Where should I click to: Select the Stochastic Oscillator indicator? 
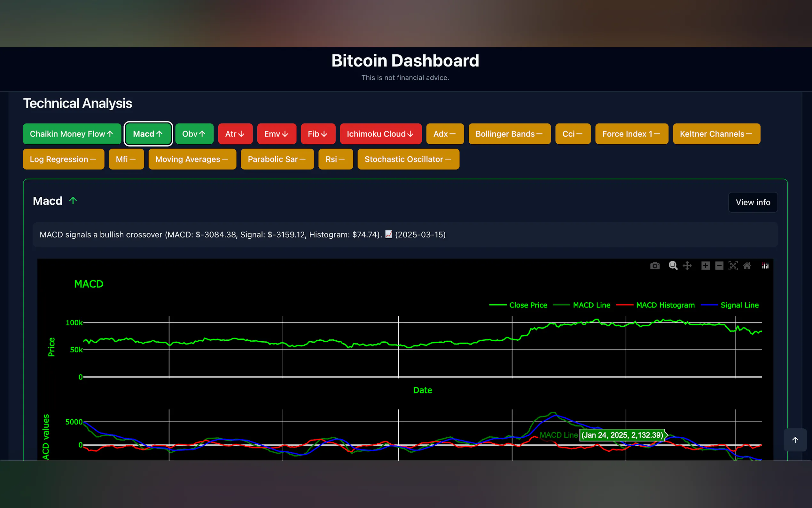[x=408, y=159]
